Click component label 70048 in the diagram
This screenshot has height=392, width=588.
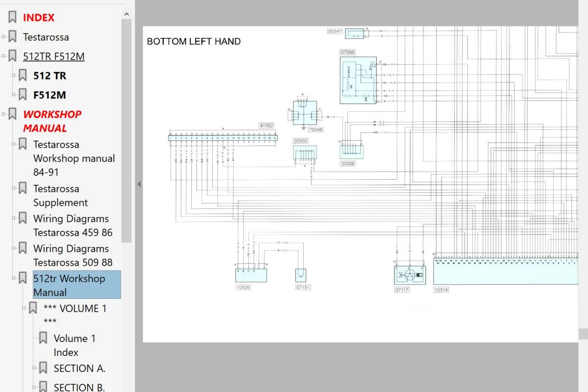coord(316,129)
